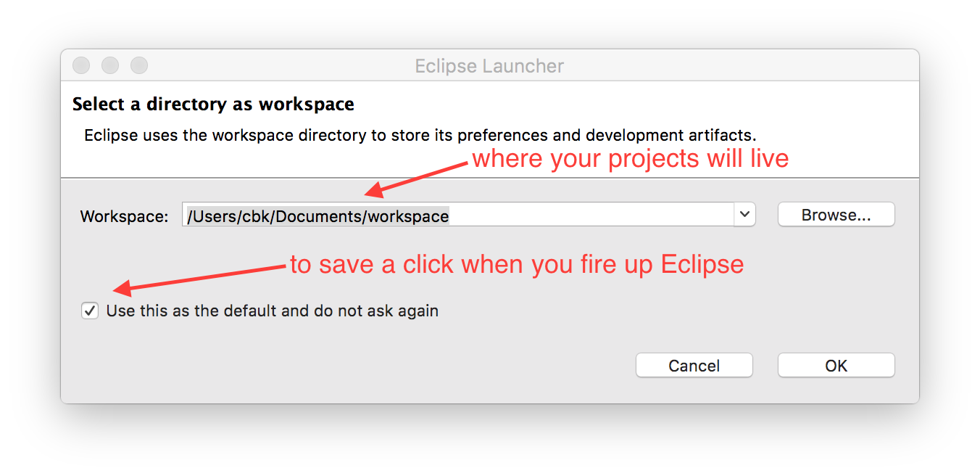Click the gray zoom button in title bar
980x476 pixels.
139,65
